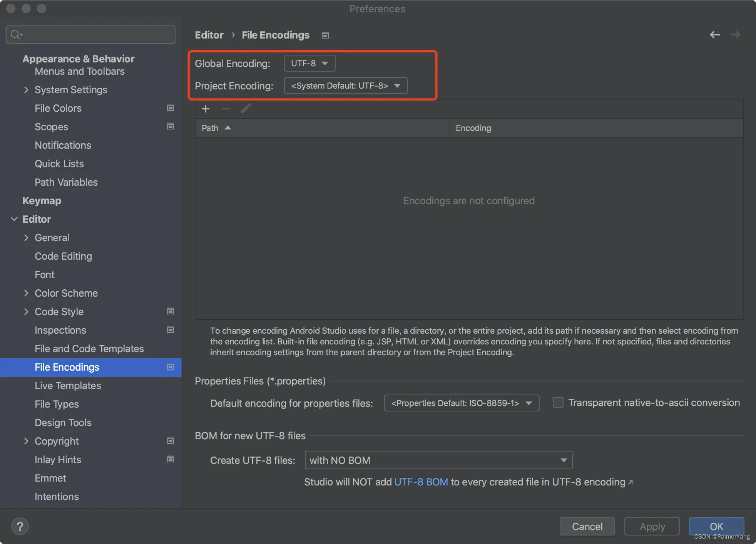
Task: Click the pencil edit icon above table
Action: point(246,109)
